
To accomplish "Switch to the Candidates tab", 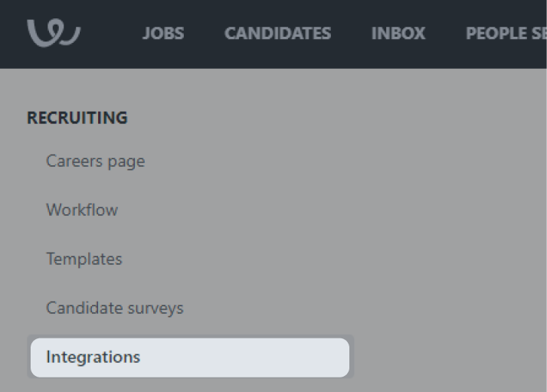I will [277, 34].
